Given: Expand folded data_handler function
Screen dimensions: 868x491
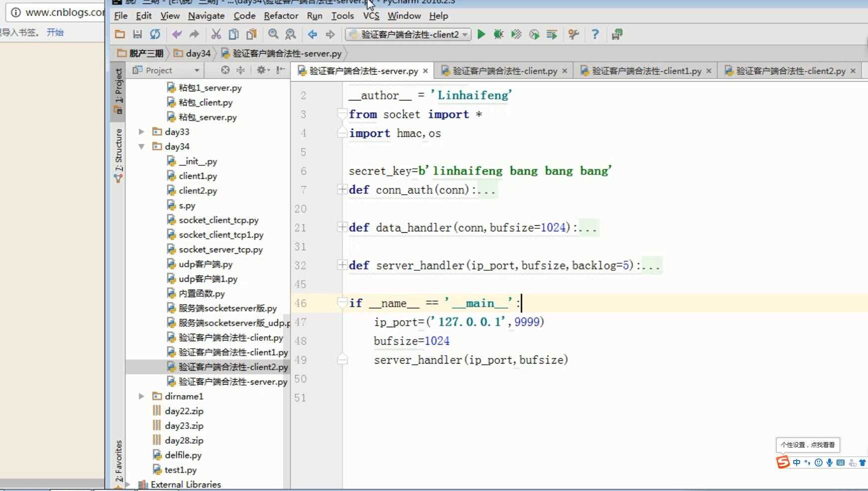Looking at the screenshot, I should click(x=342, y=227).
